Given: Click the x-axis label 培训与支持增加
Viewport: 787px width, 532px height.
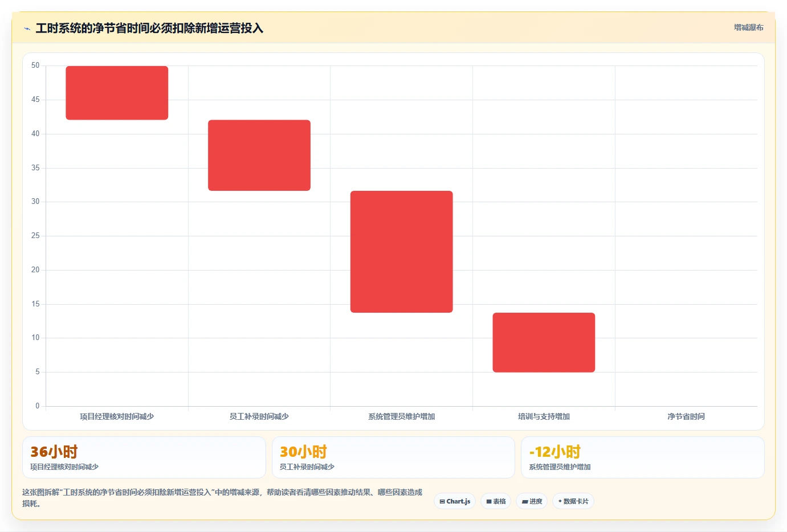Looking at the screenshot, I should point(544,416).
